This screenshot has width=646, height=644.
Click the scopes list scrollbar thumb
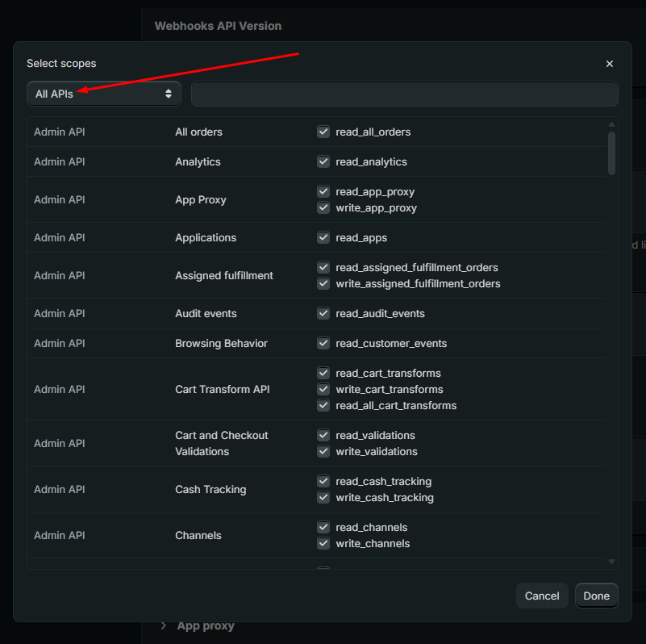coord(611,153)
